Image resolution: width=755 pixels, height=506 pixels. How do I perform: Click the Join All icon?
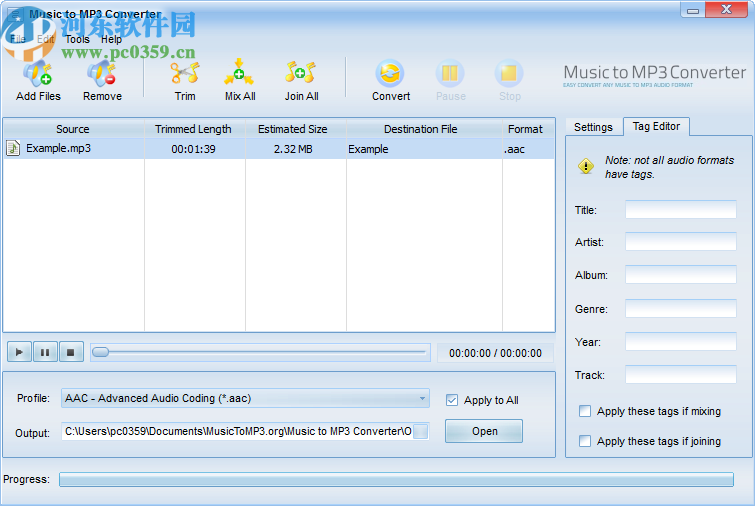click(x=300, y=73)
